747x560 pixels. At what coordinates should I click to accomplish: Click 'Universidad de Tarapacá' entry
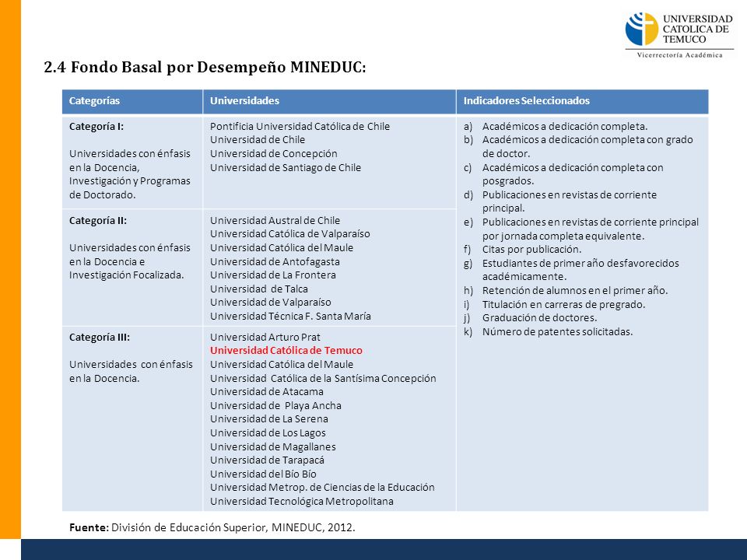[267, 460]
